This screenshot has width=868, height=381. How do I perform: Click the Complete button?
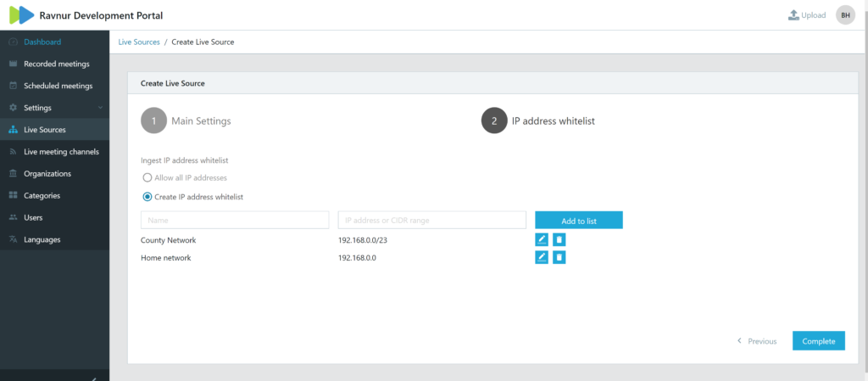(x=818, y=341)
